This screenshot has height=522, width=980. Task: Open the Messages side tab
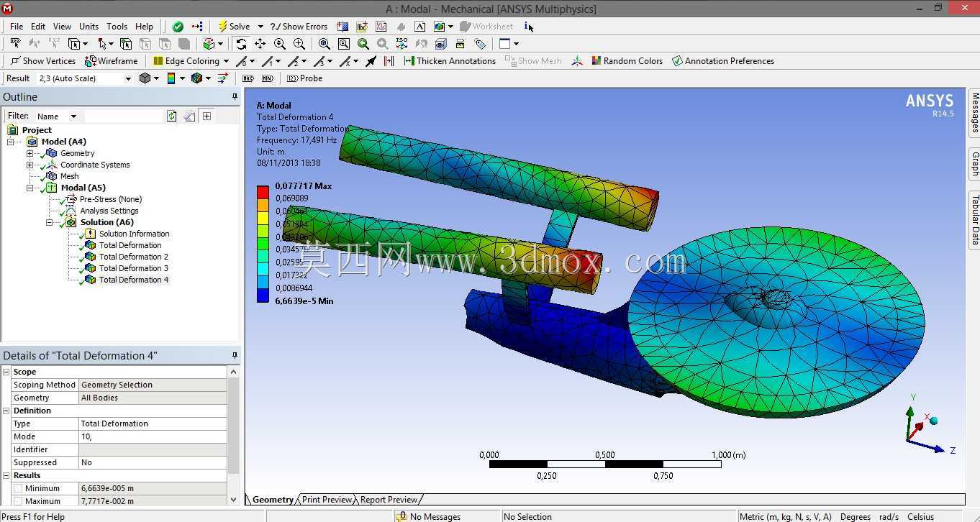tap(975, 113)
